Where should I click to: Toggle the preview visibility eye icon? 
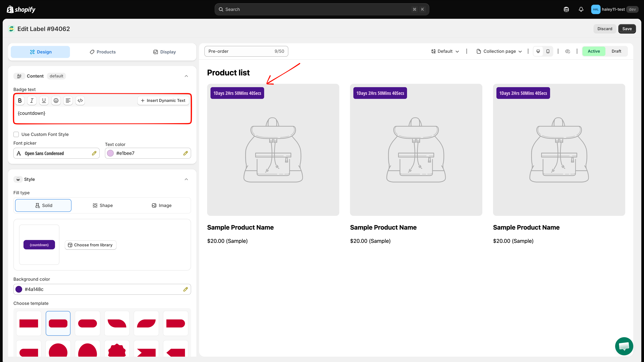click(x=568, y=51)
